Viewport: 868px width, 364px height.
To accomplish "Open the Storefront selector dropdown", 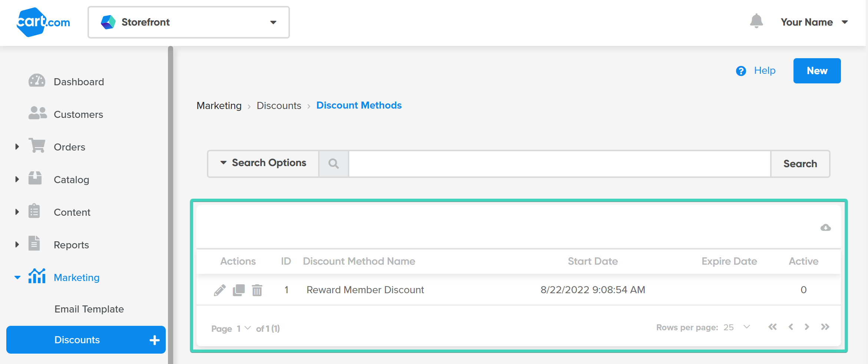I will (x=189, y=22).
